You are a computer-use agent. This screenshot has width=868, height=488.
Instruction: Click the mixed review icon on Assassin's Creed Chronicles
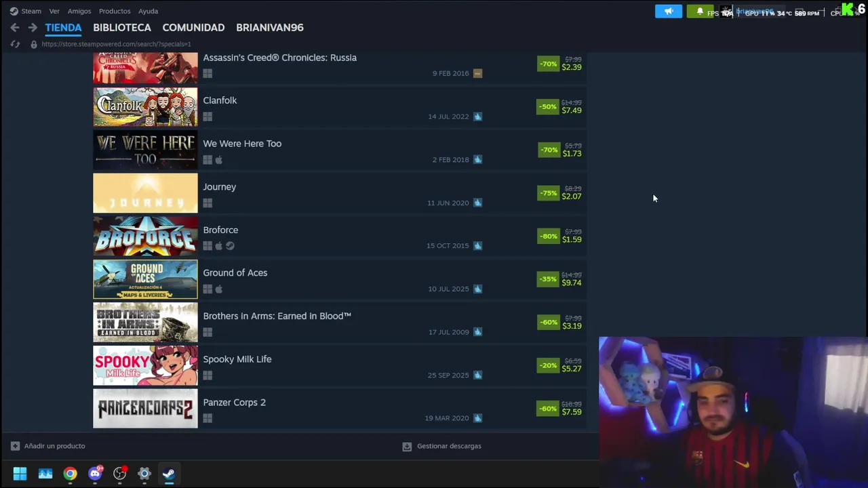point(477,73)
